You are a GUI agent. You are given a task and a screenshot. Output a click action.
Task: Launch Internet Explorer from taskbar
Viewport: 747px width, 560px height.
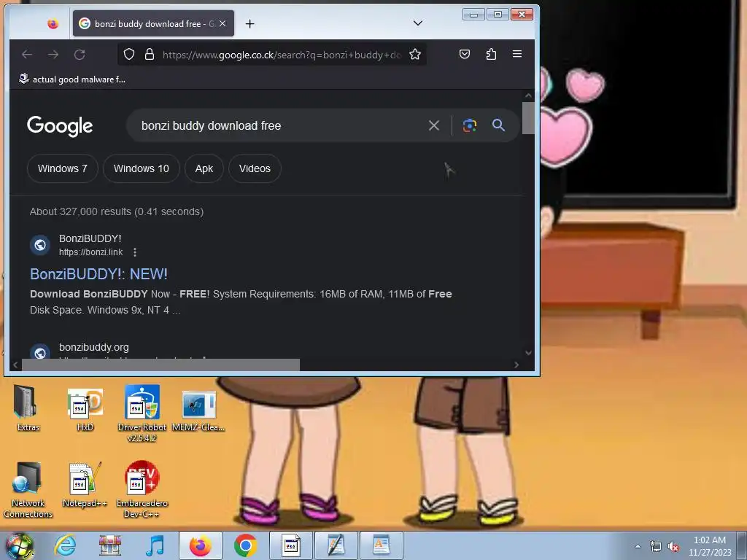tap(65, 545)
